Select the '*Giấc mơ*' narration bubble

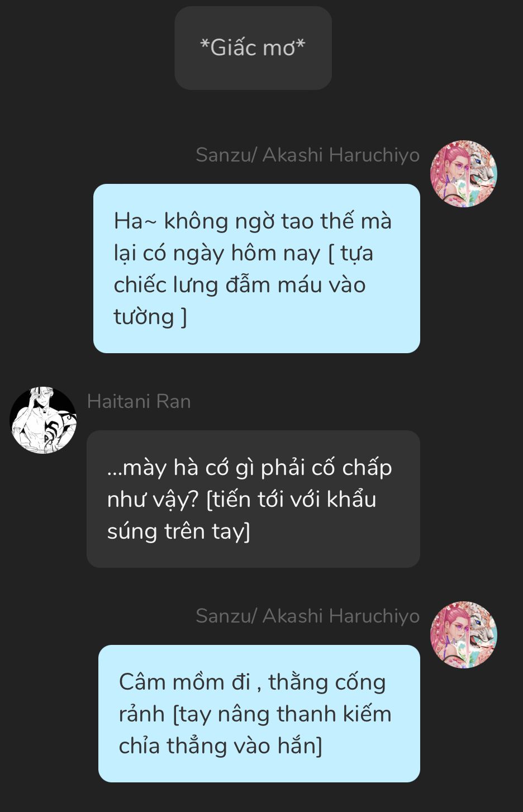253,48
